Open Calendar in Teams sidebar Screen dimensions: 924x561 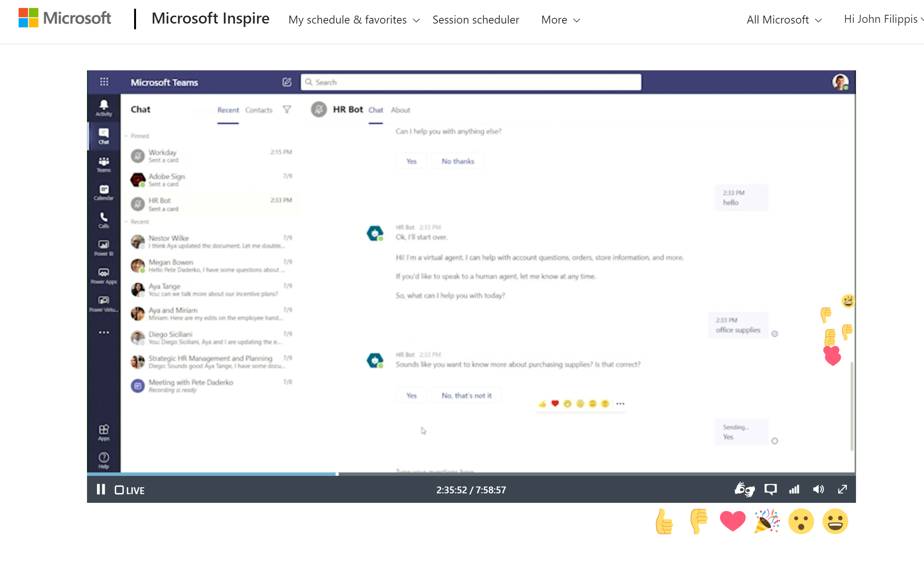click(x=104, y=192)
